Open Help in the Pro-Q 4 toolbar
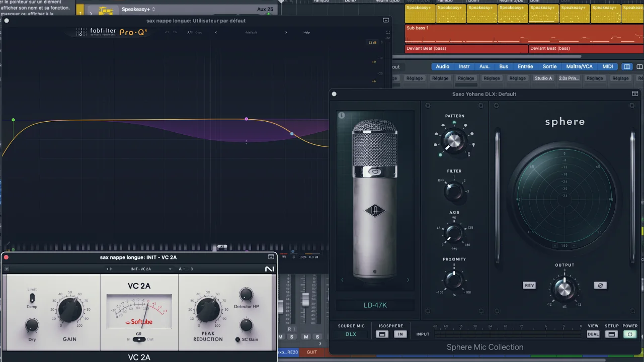 [306, 32]
